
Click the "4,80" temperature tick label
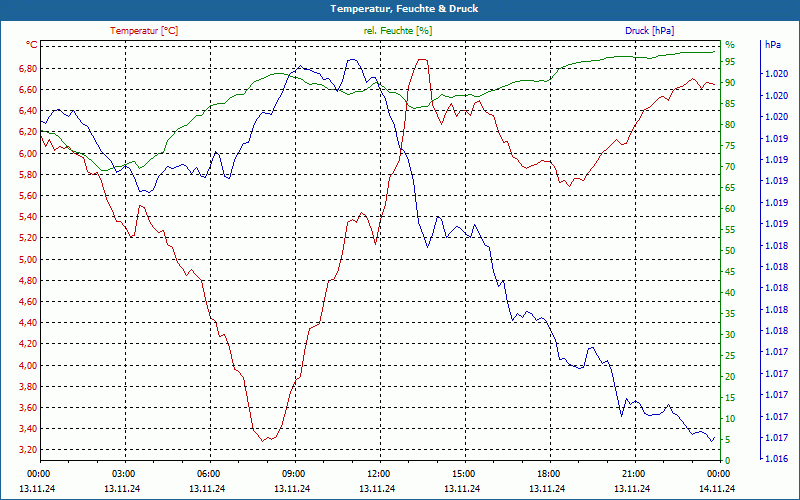29,281
